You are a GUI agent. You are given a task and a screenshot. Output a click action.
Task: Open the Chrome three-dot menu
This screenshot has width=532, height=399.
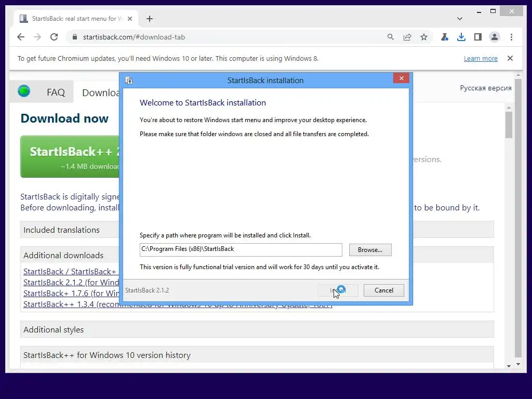point(511,37)
